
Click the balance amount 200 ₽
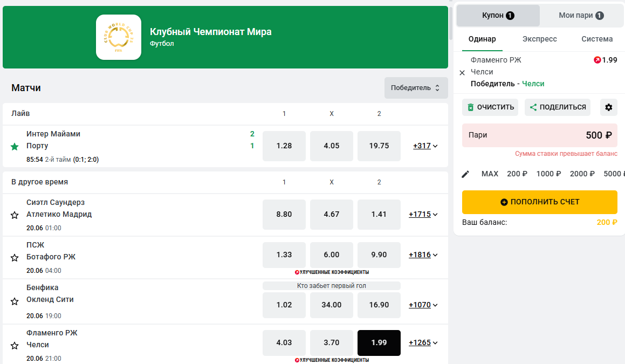click(607, 223)
